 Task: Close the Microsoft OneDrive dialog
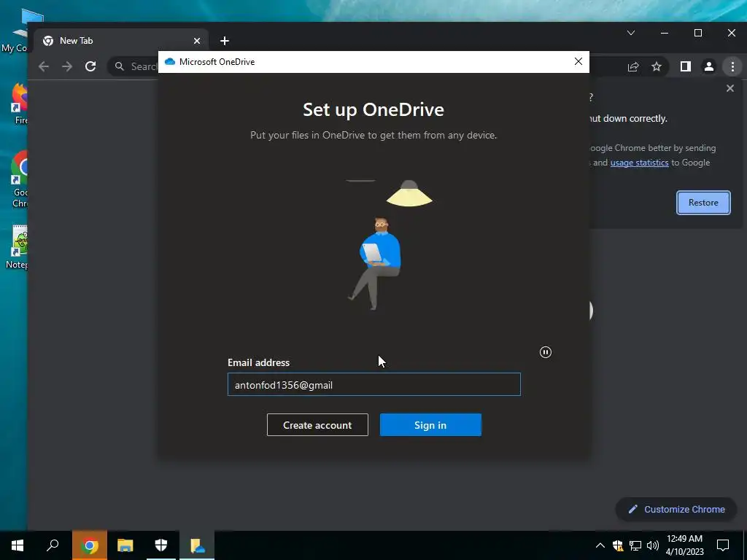[578, 61]
